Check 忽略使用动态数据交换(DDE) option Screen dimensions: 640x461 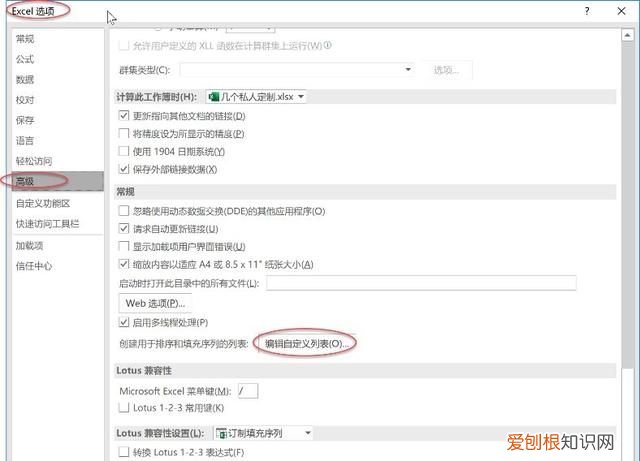pos(124,211)
